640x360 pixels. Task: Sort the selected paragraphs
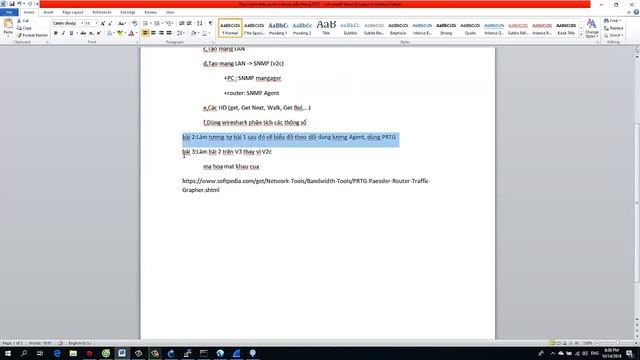tap(200, 23)
